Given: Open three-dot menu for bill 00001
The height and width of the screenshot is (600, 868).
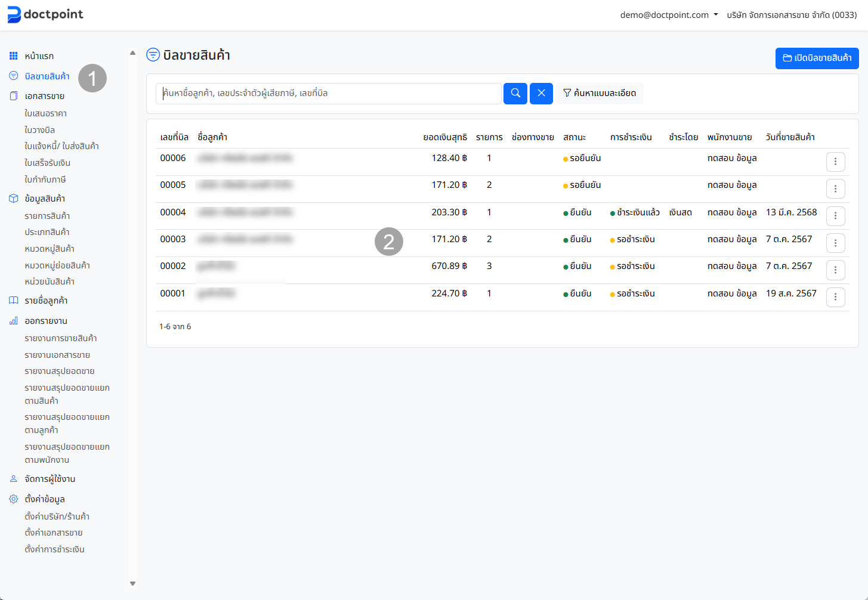Looking at the screenshot, I should coord(835,297).
